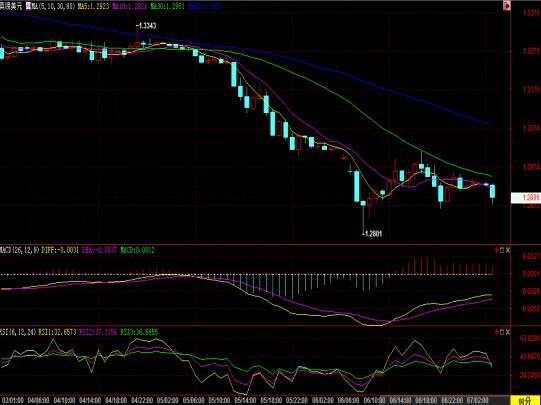
Task: Minimize the MACD indicator panel
Action: pos(497,250)
